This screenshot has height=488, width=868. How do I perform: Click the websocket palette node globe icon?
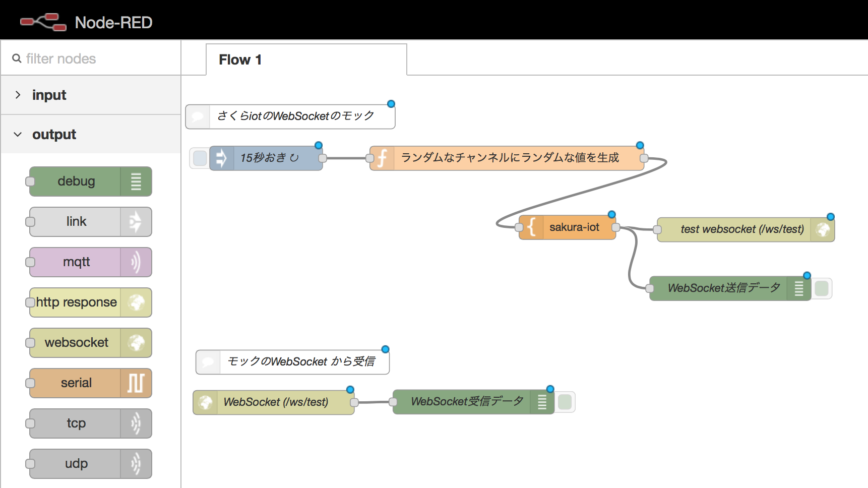136,343
